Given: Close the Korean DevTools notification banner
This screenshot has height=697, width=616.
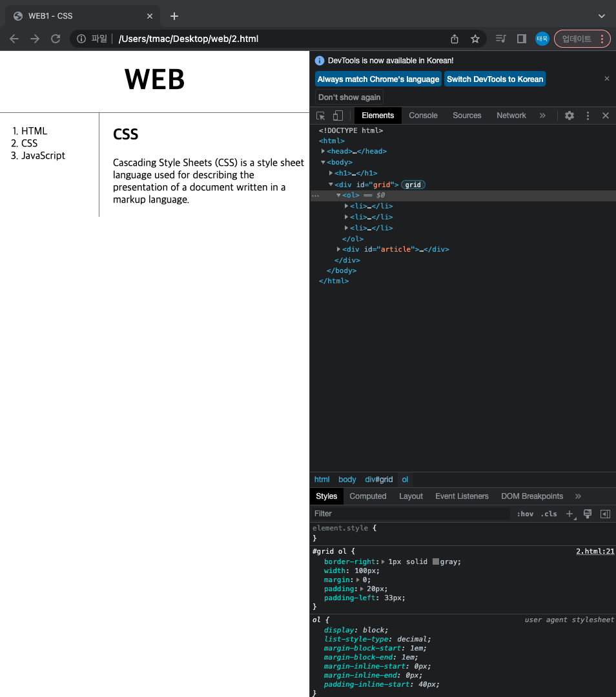Looking at the screenshot, I should point(606,78).
